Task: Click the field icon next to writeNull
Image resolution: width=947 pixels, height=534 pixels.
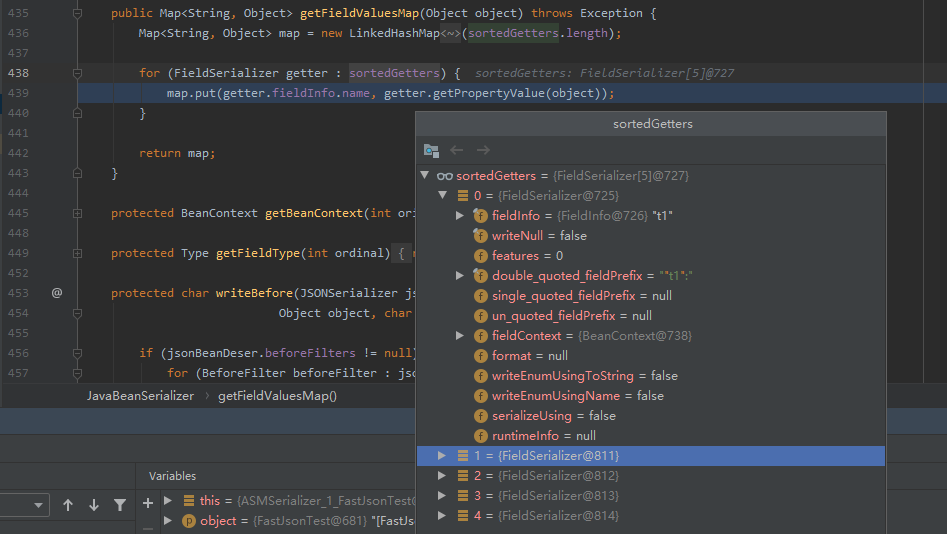Action: click(x=480, y=236)
